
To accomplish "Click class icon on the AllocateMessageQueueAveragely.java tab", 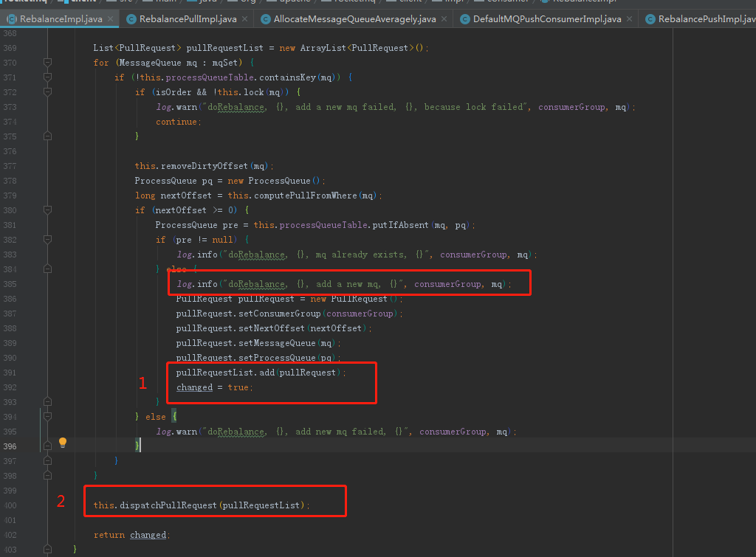I will (265, 18).
